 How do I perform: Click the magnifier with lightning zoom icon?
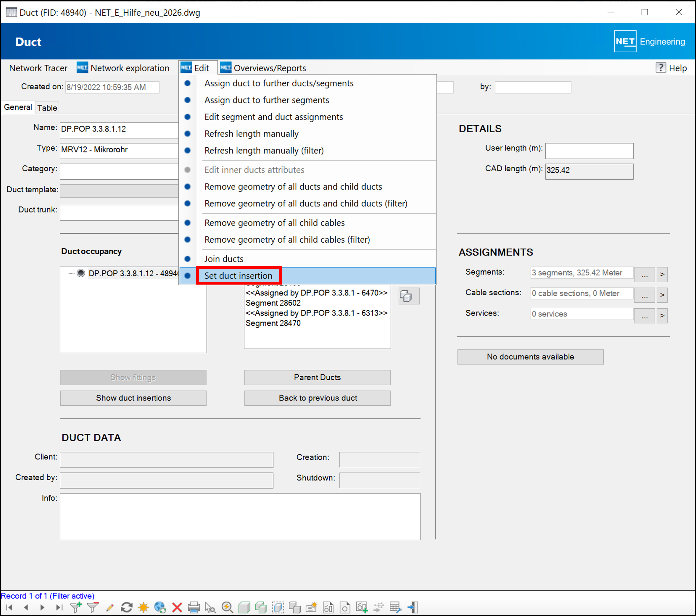pyautogui.click(x=227, y=608)
